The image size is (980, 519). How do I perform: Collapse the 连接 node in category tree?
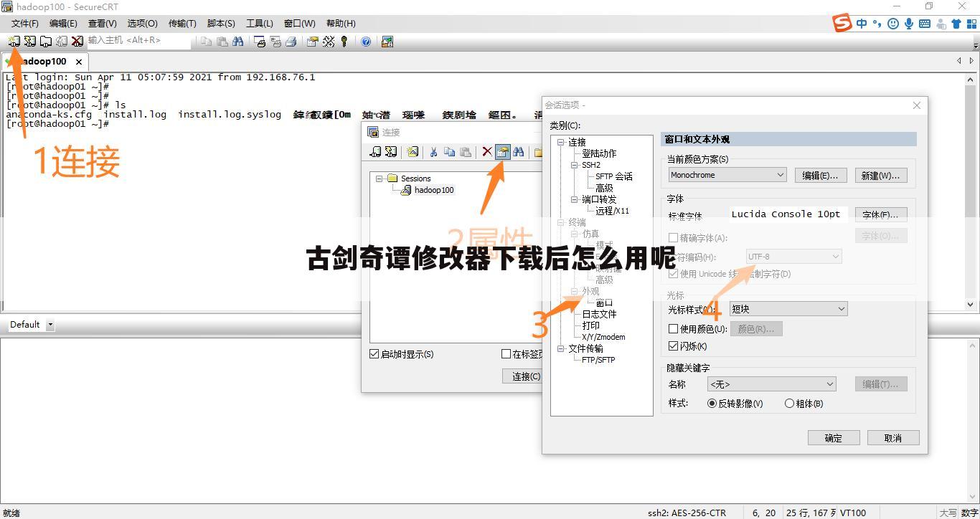[561, 142]
